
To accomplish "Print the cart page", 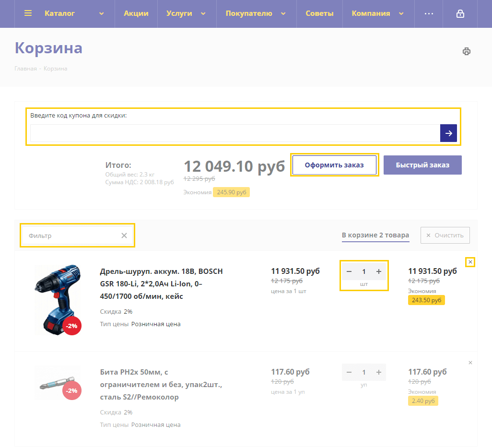I will (x=466, y=51).
